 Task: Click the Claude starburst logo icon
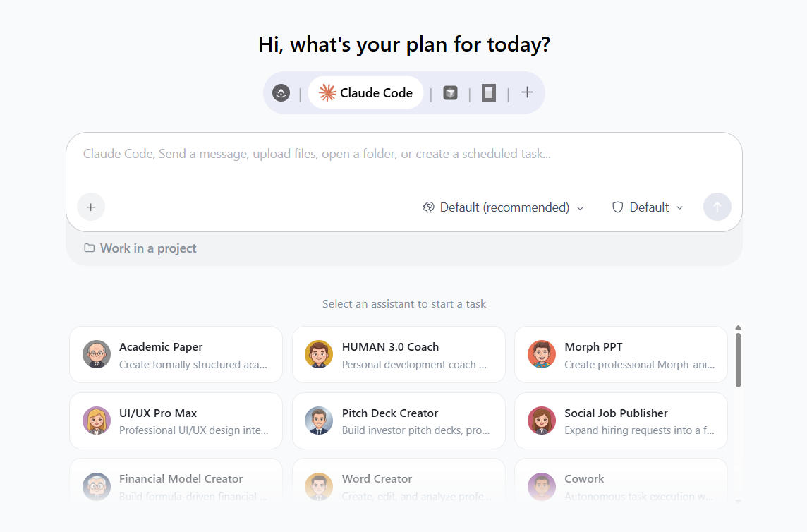(x=327, y=92)
